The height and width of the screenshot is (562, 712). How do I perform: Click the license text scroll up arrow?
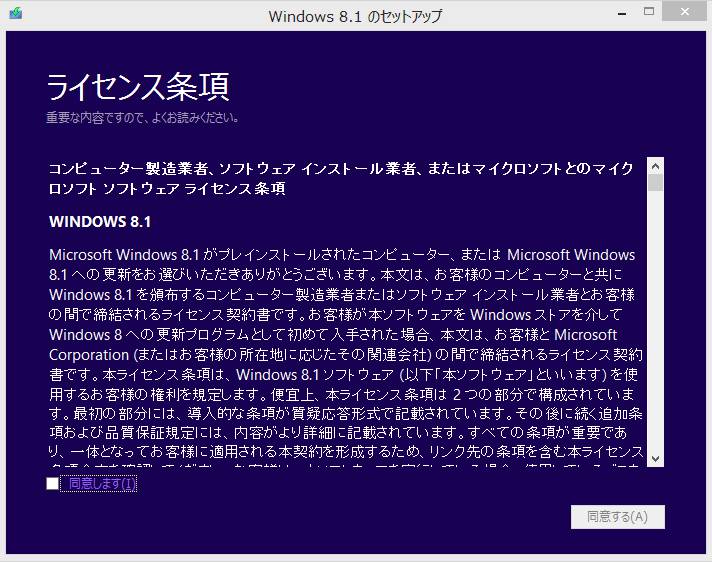click(x=656, y=166)
